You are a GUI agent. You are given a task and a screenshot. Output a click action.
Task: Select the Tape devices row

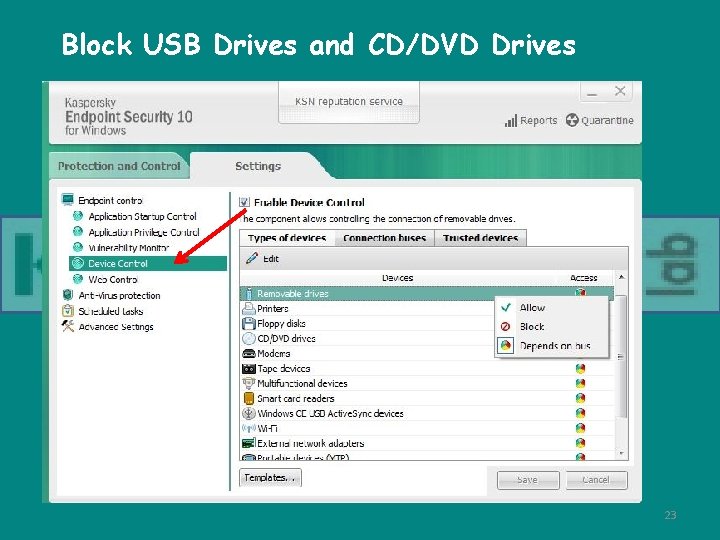tap(427, 368)
